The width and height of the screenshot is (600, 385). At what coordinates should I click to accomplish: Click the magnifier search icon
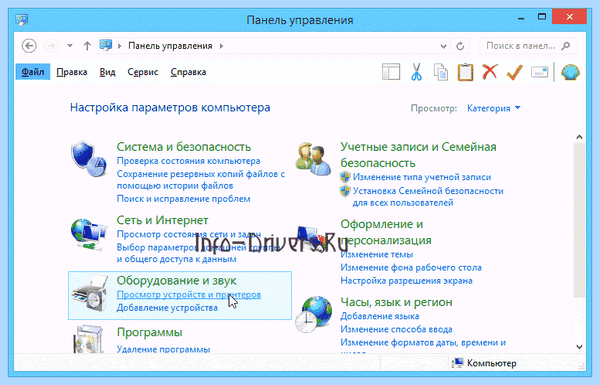[x=565, y=46]
